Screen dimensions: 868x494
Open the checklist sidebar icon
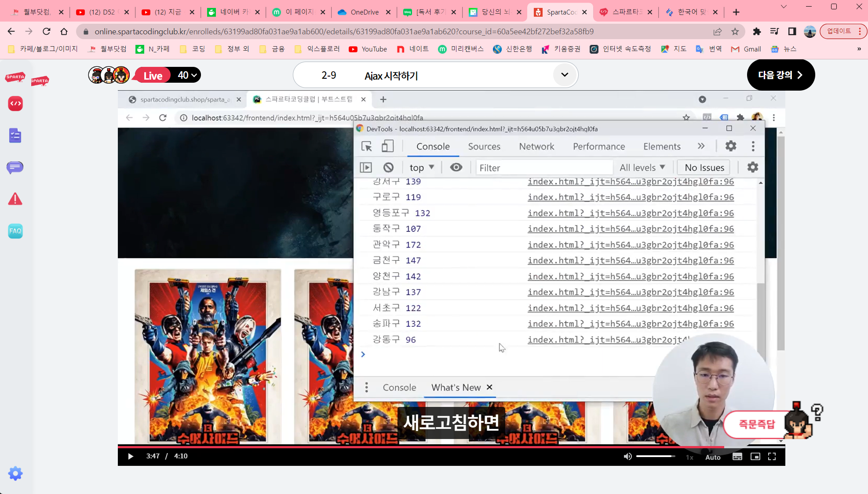(x=15, y=135)
